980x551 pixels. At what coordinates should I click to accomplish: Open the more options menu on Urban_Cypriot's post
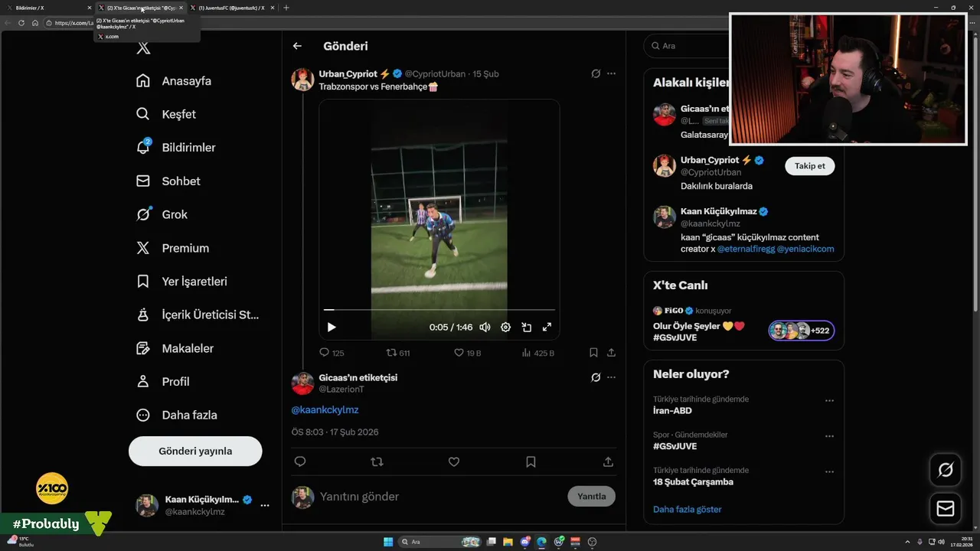[611, 73]
